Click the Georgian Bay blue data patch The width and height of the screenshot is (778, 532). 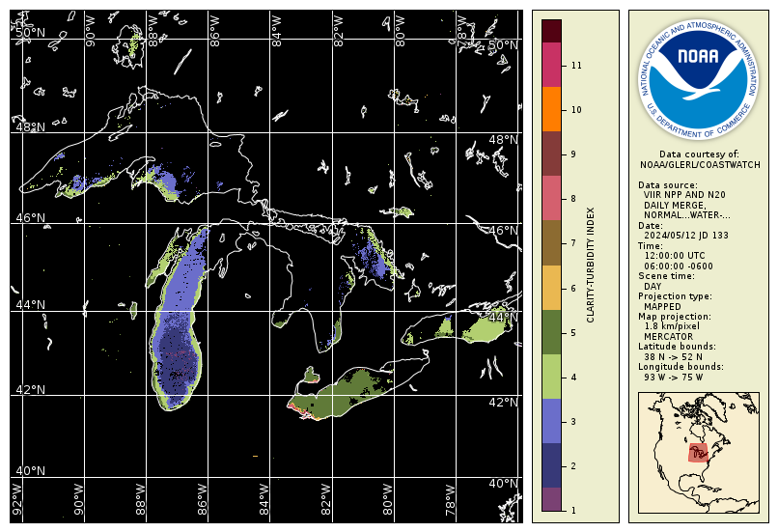373,258
